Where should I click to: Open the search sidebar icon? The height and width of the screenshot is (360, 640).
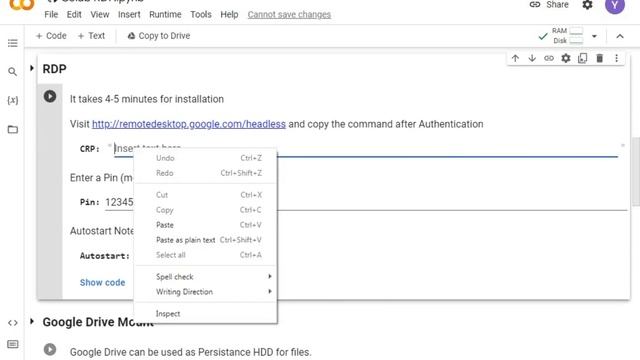click(x=13, y=72)
